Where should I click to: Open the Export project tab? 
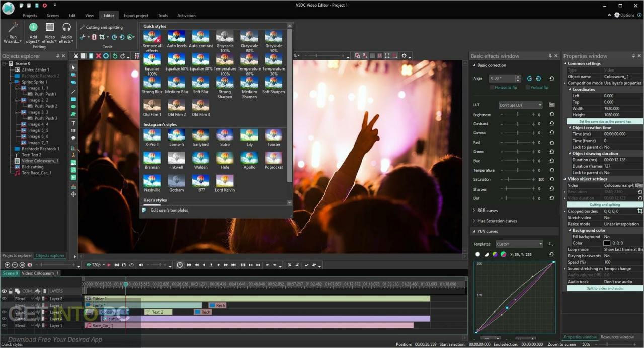coord(136,16)
